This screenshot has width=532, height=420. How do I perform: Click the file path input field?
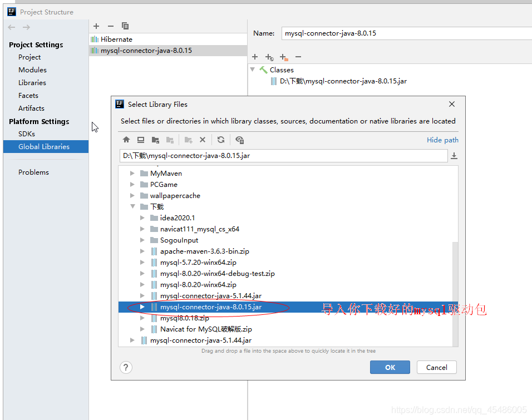283,156
